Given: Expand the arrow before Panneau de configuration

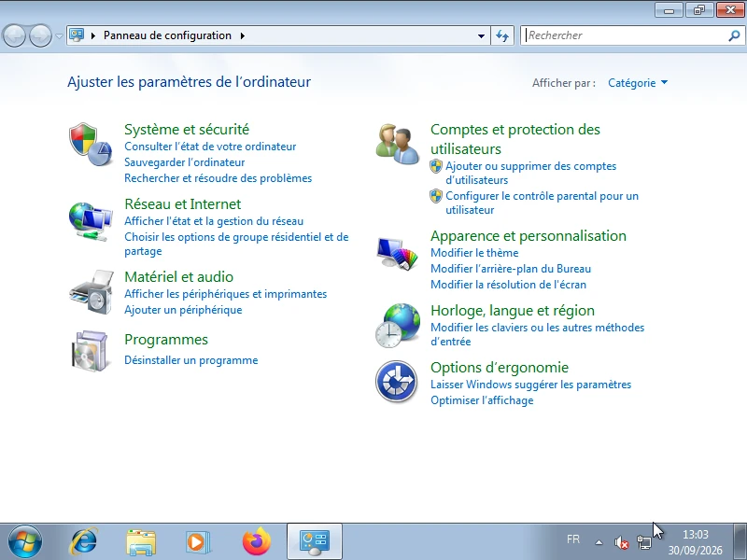Looking at the screenshot, I should pos(92,35).
